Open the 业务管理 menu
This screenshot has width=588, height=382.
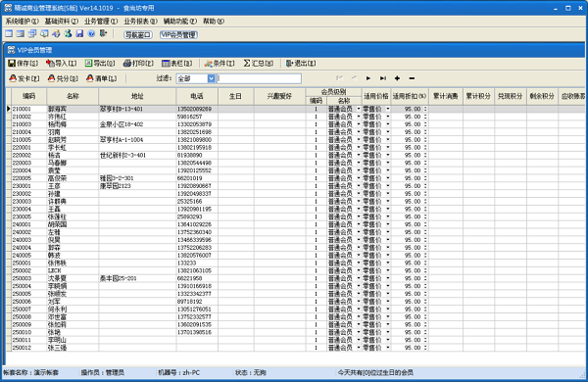[x=101, y=22]
